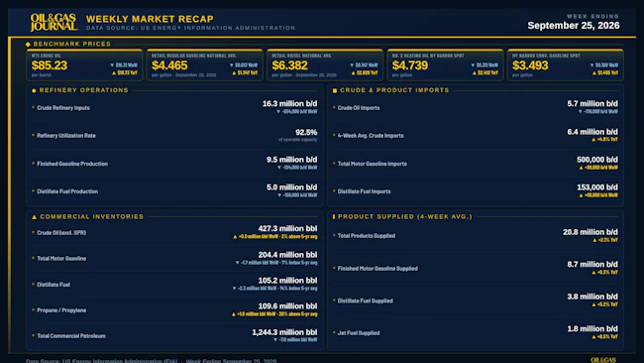Click the Distillate Fuel Supplied label
The height and width of the screenshot is (363, 644).
coord(365,301)
